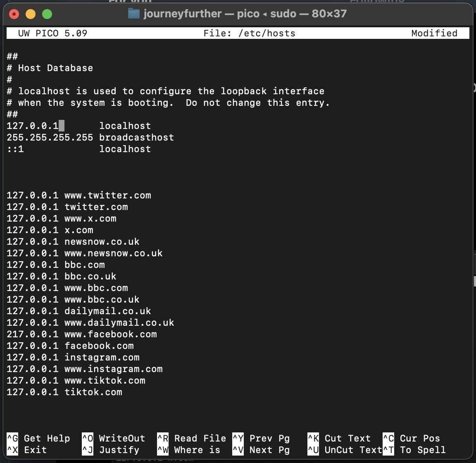476x463 pixels.
Task: Click the ^X Exit shortcut
Action: 27,450
